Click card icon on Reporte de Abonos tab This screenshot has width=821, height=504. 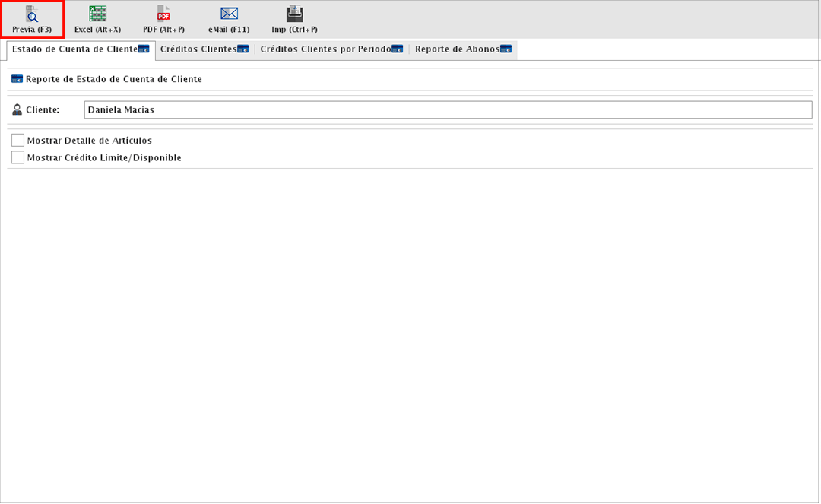click(x=506, y=49)
